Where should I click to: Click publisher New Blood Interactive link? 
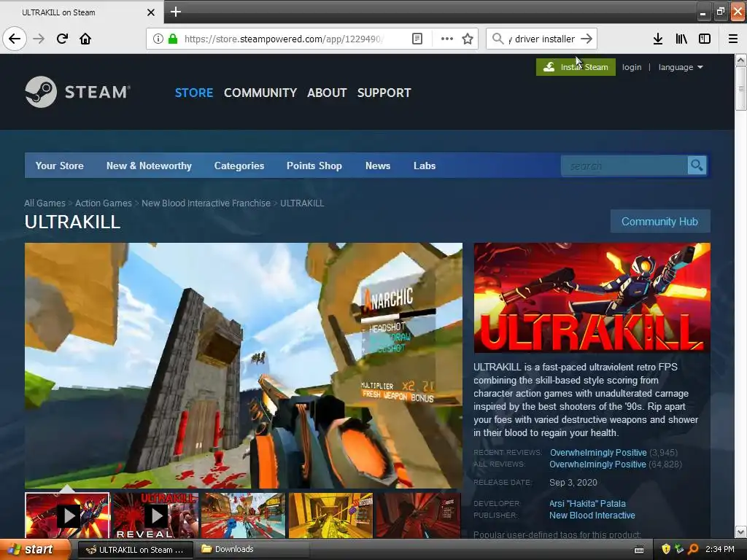tap(592, 516)
